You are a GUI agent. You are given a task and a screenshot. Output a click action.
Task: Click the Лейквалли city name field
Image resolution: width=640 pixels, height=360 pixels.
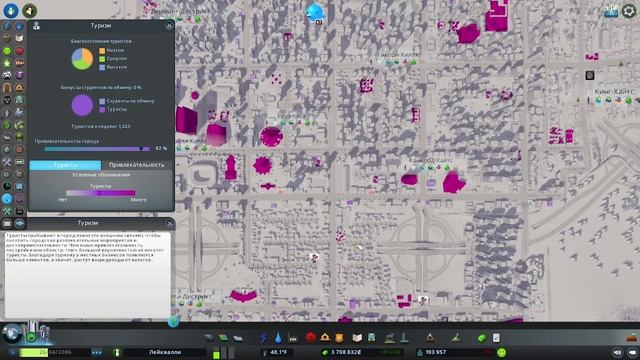(165, 352)
